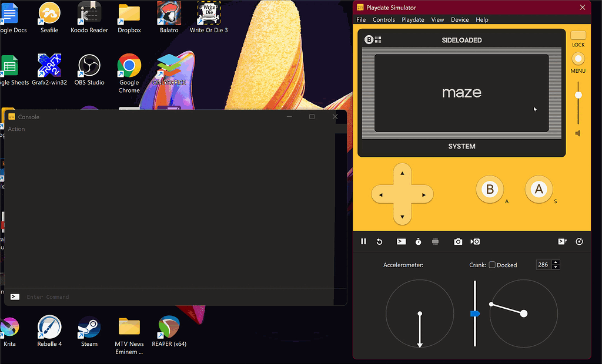Image resolution: width=602 pixels, height=364 pixels.
Task: Open the stopwatch sampler icon
Action: pyautogui.click(x=418, y=241)
